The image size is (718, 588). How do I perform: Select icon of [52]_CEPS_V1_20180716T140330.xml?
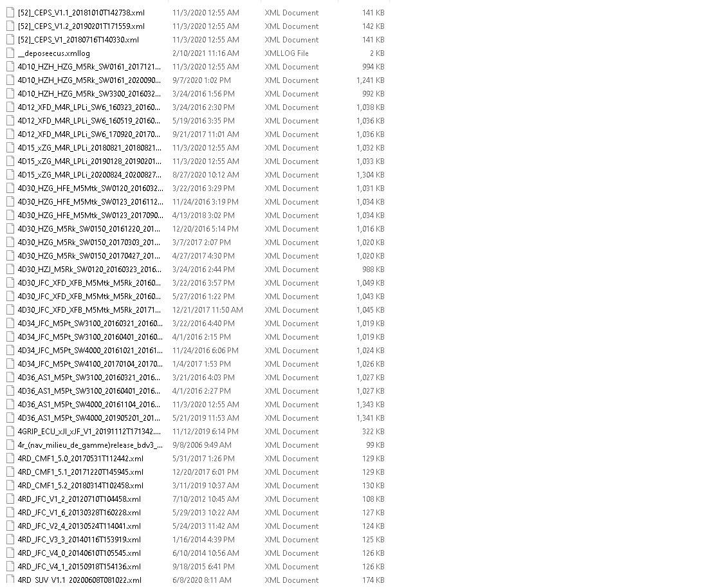pos(10,40)
